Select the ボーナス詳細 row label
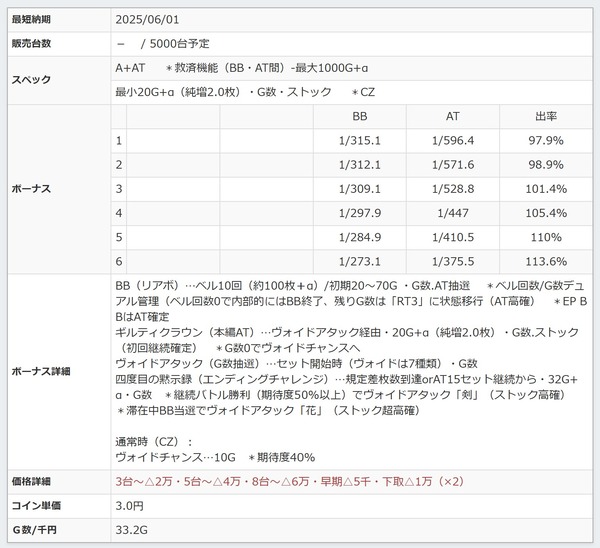 click(x=41, y=372)
